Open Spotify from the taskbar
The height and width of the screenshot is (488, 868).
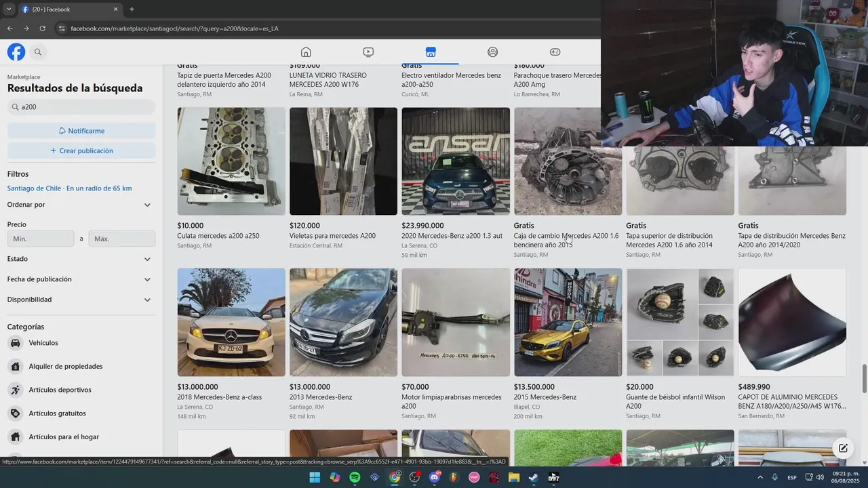(355, 478)
